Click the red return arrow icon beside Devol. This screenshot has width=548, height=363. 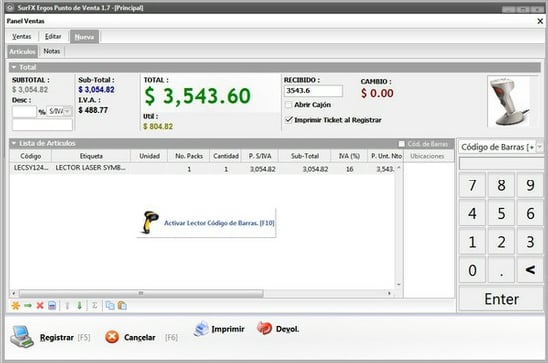pyautogui.click(x=264, y=328)
